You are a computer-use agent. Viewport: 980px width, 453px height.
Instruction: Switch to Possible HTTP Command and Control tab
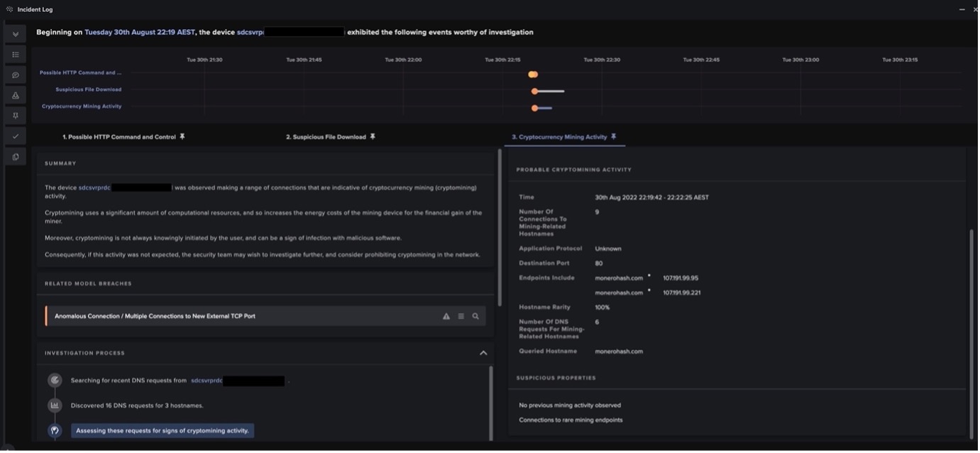click(x=119, y=136)
